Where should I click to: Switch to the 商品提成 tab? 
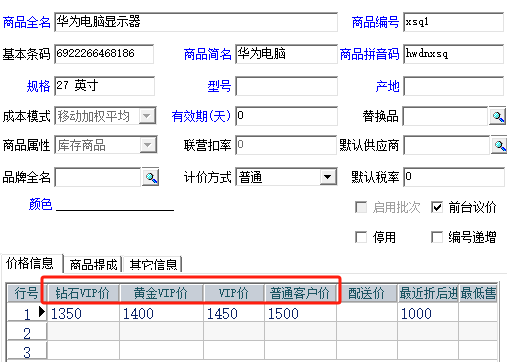pyautogui.click(x=93, y=265)
